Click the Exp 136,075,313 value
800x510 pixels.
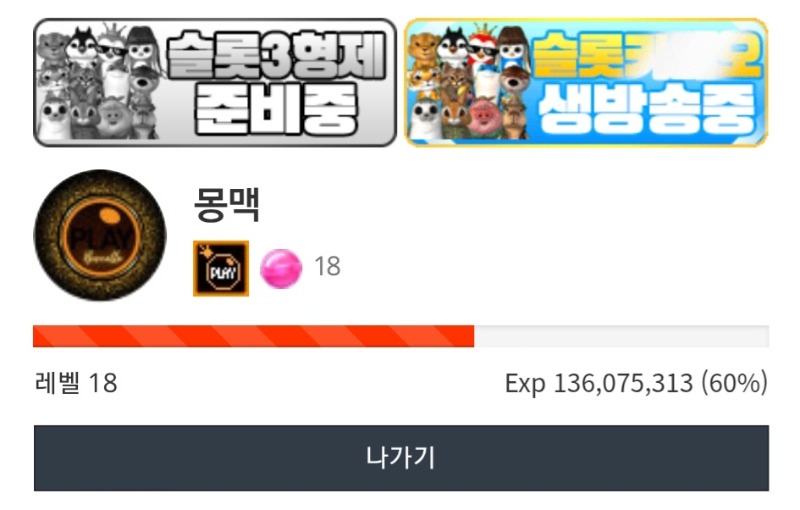(599, 383)
